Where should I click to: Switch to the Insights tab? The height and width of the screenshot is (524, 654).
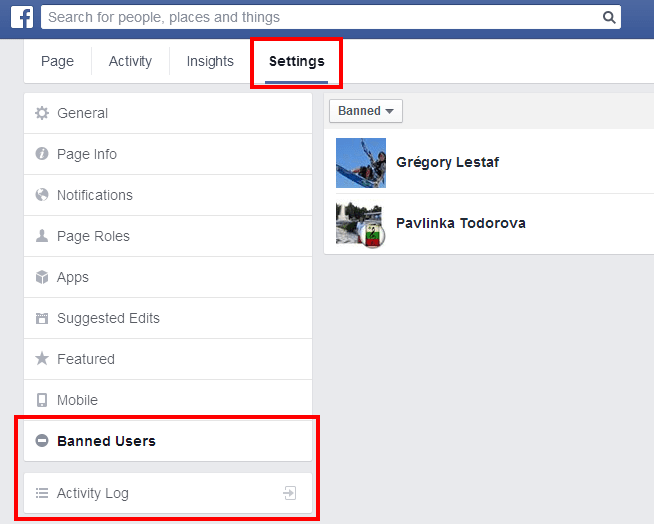[210, 61]
